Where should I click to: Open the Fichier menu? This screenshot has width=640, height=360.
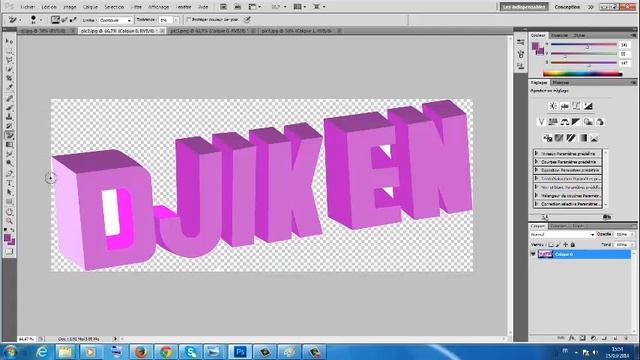(28, 7)
